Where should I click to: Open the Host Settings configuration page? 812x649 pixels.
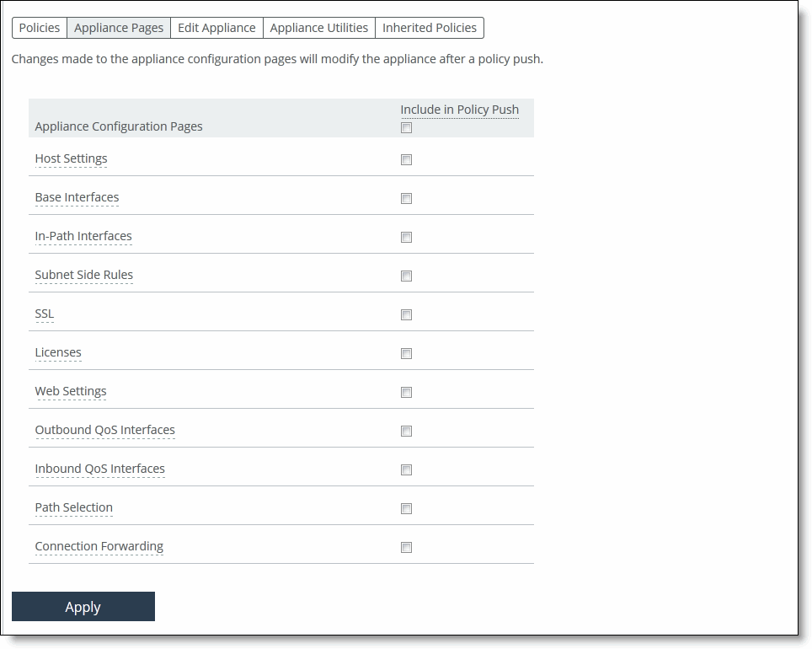click(71, 158)
